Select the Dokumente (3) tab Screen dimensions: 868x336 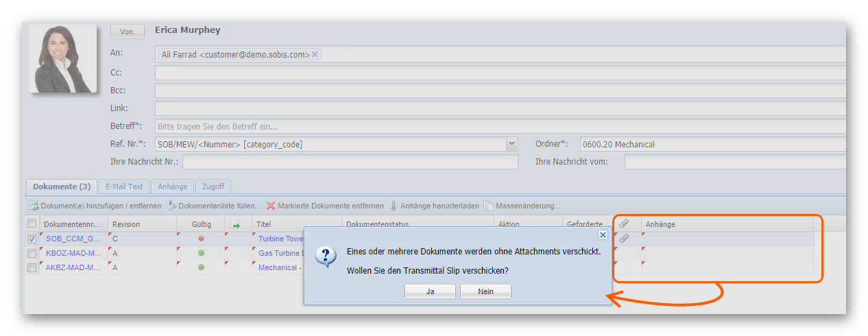tap(62, 187)
